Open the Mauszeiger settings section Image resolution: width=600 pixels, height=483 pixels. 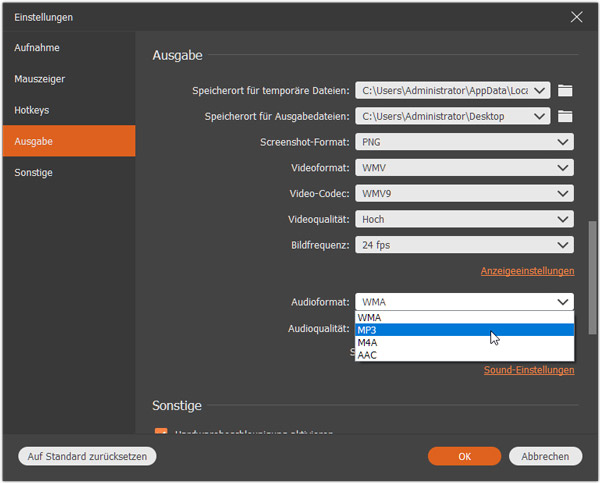click(x=68, y=78)
